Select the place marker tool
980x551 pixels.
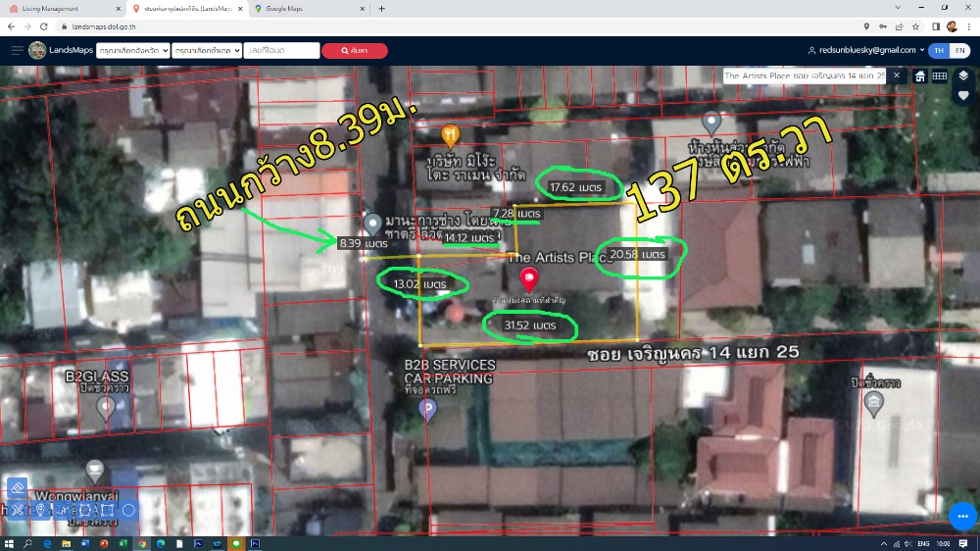click(40, 511)
